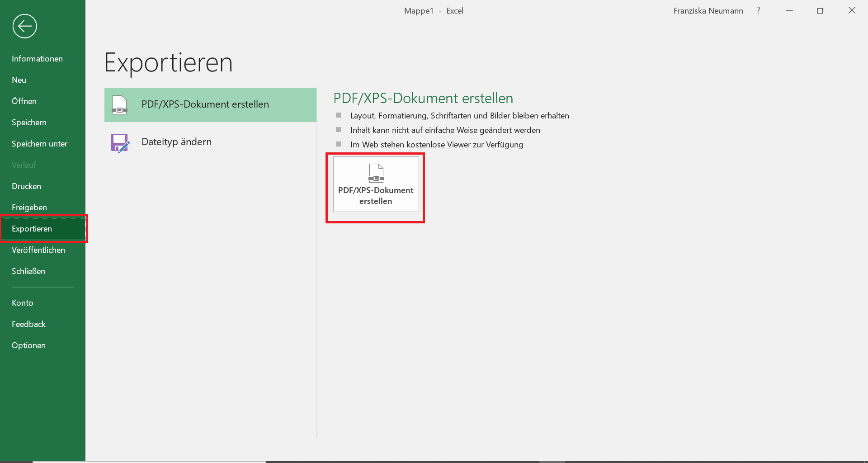The image size is (868, 463).
Task: Select Schließen to close the workbook
Action: (x=28, y=271)
